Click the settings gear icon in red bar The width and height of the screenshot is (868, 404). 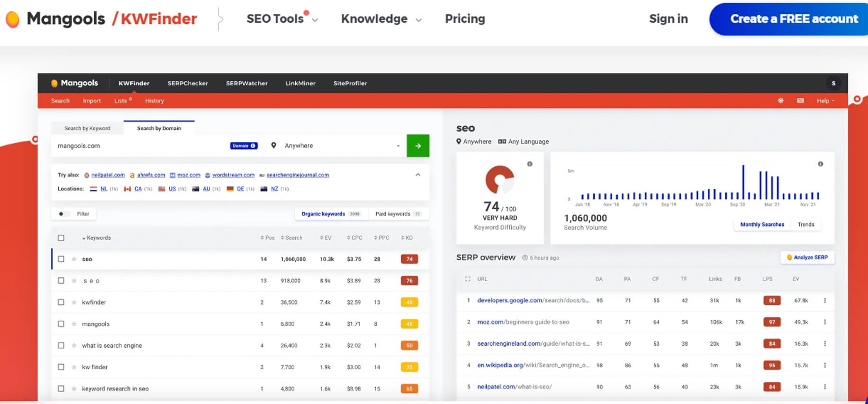pyautogui.click(x=780, y=101)
